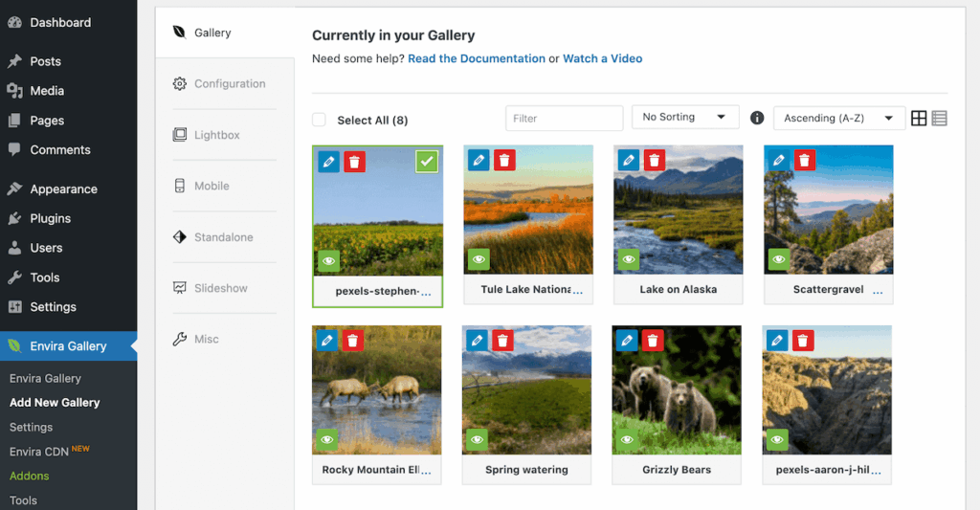Delete the Grizzly Bears image
Viewport: 980px width, 510px height.
[x=653, y=341]
